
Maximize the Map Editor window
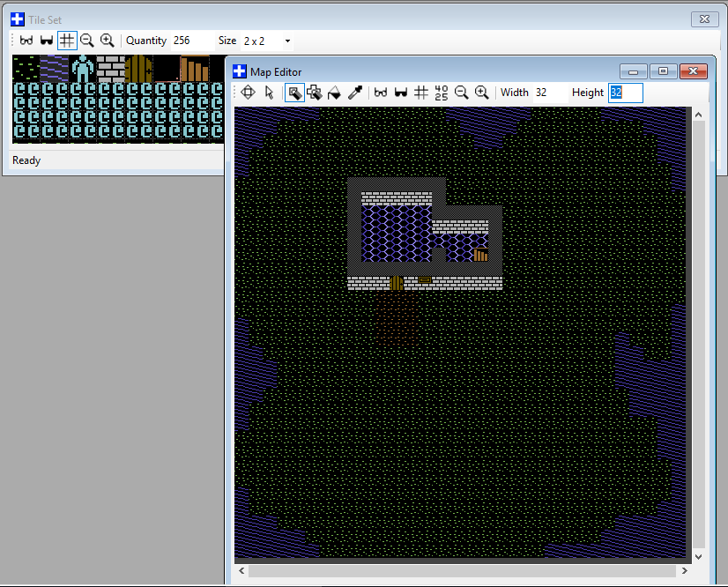pyautogui.click(x=664, y=71)
